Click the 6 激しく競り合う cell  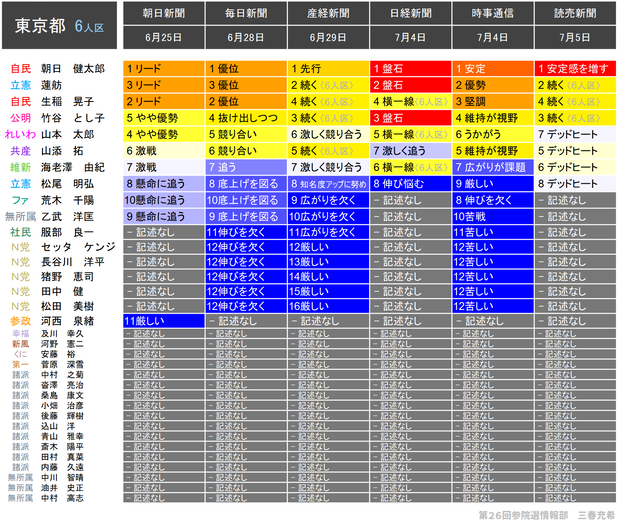click(x=328, y=134)
